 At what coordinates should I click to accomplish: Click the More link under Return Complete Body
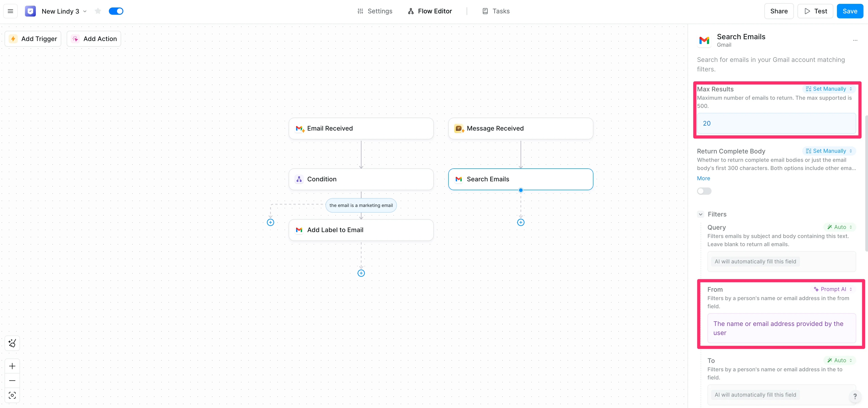703,178
